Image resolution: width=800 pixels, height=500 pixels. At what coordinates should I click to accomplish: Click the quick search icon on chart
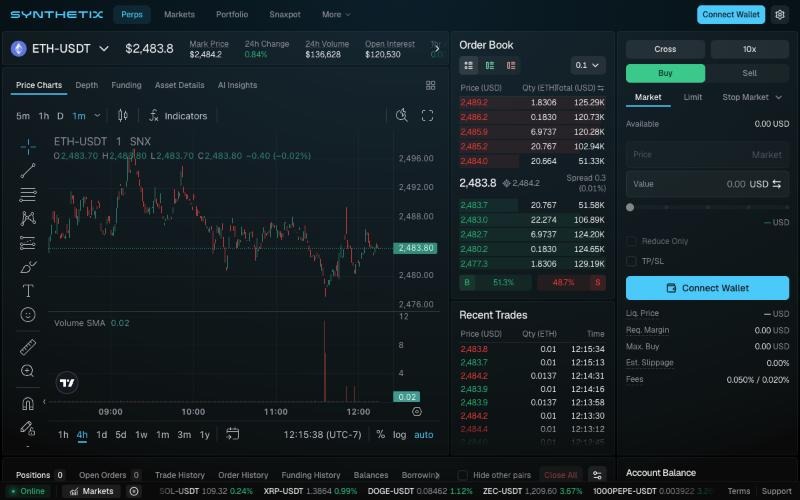point(402,115)
